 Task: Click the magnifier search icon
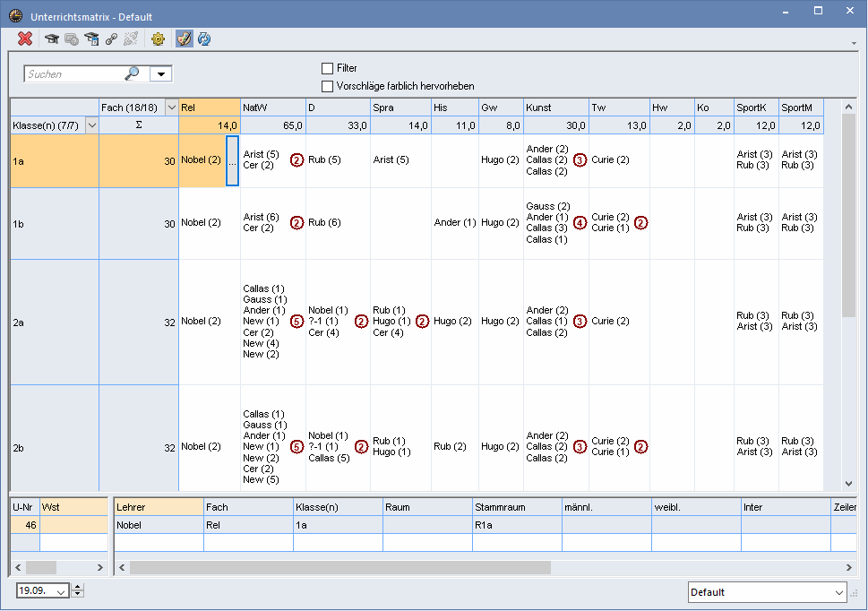pyautogui.click(x=132, y=73)
